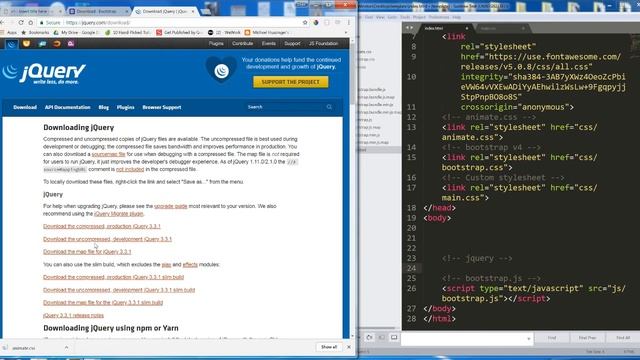
Task: Open the Preferences menu in Sublime
Action: pos(439,17)
